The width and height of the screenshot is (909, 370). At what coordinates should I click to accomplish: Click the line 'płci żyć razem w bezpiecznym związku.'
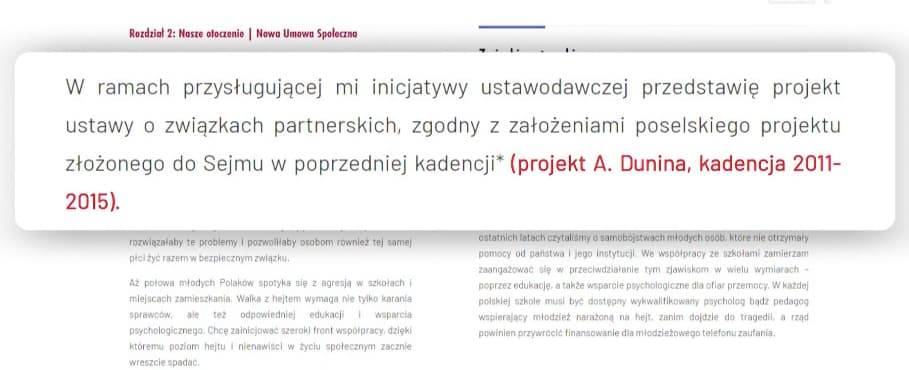click(x=209, y=258)
